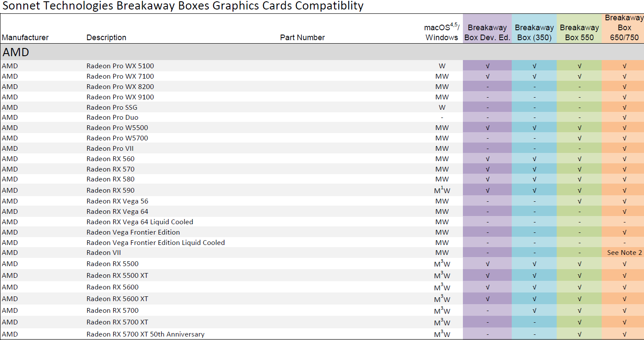Click the Radeon RX 5700 XT 50th Anniversary cell
The width and height of the screenshot is (644, 340).
click(145, 334)
